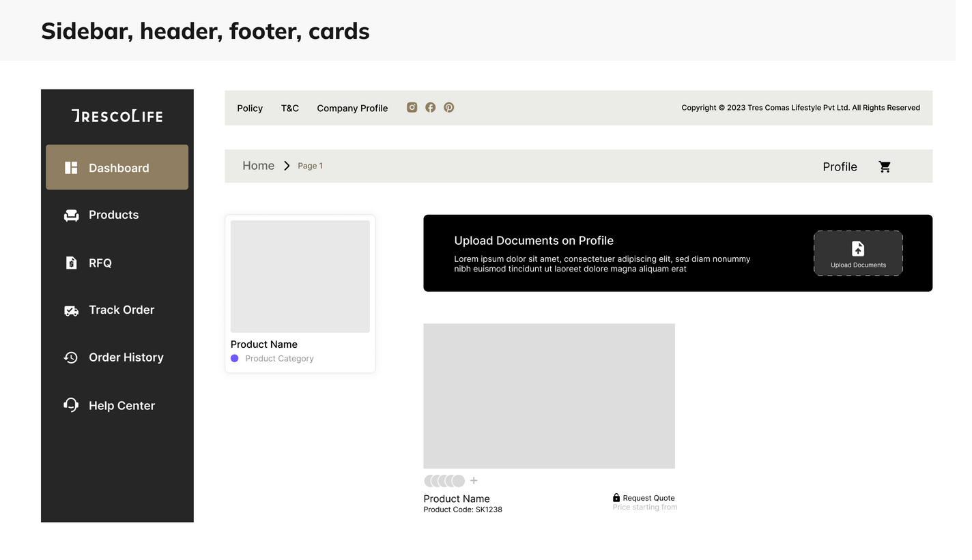View Order History from sidebar
The height and width of the screenshot is (560, 972).
pos(126,357)
